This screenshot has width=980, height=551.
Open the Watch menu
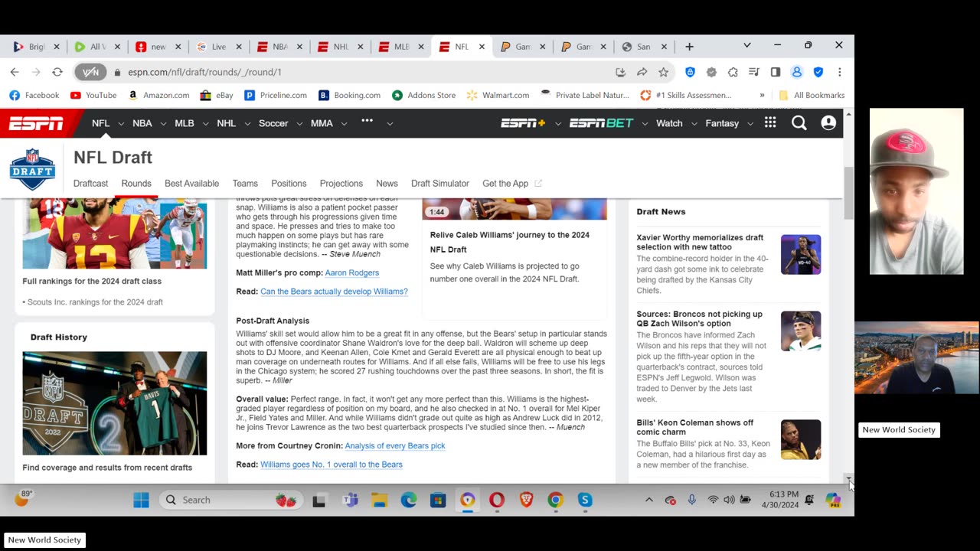tap(669, 123)
